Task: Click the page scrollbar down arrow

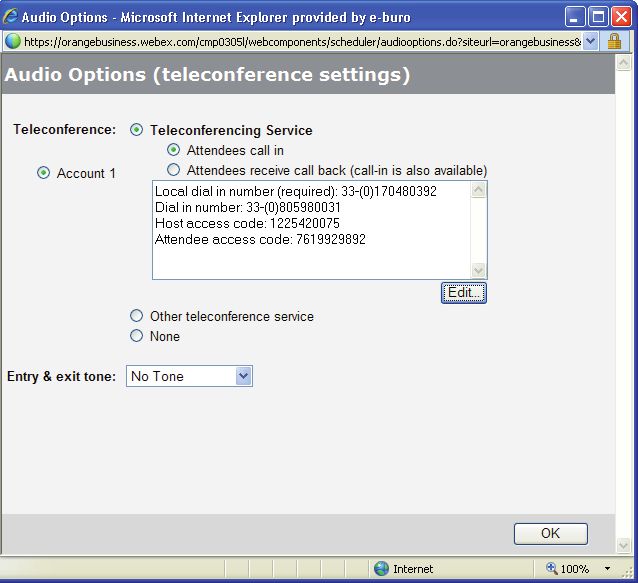Action: (x=623, y=545)
